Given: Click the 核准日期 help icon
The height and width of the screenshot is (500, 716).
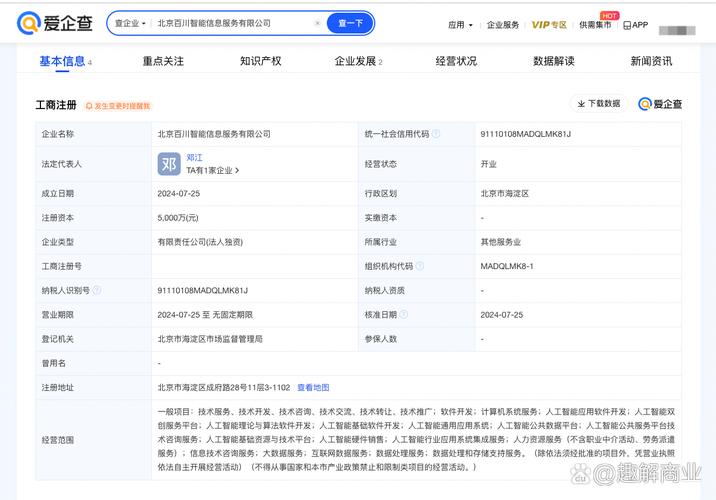Looking at the screenshot, I should pos(403,314).
